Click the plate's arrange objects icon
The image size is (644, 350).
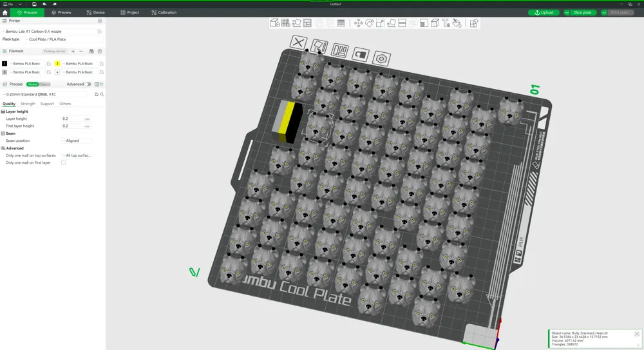click(x=339, y=50)
